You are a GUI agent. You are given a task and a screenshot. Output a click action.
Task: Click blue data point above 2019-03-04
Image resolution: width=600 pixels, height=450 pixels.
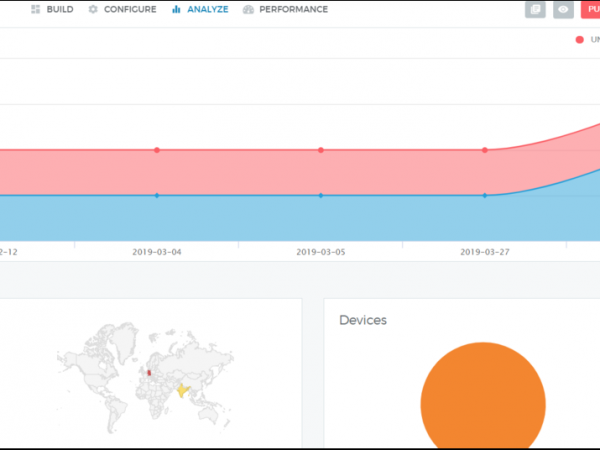[x=157, y=195]
